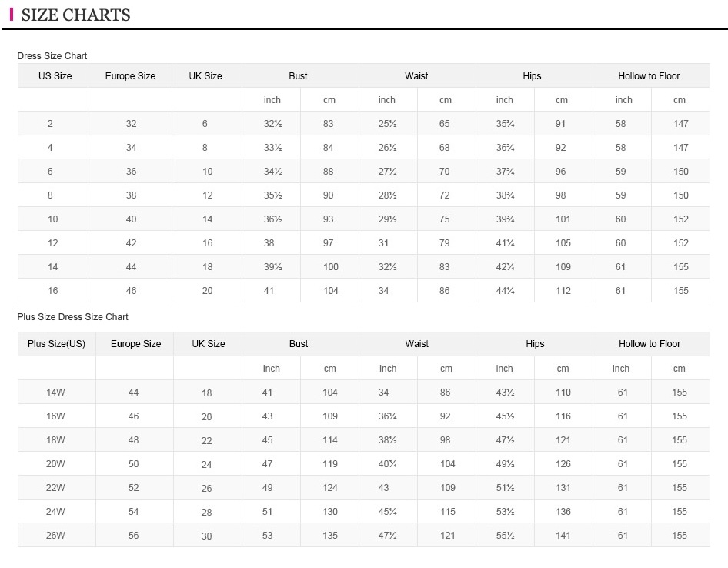The image size is (728, 568).
Task: Click the 16W plus size cell
Action: [x=55, y=416]
